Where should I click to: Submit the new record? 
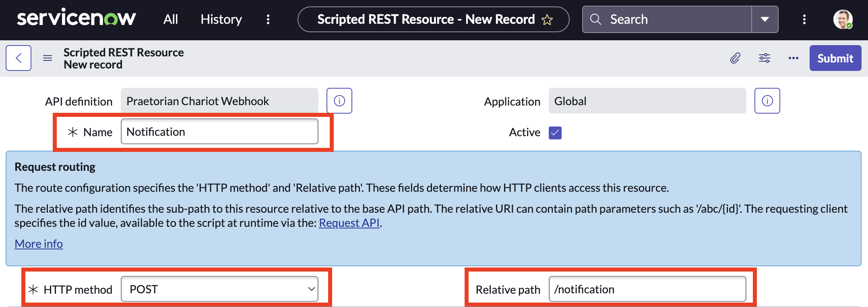(x=835, y=58)
